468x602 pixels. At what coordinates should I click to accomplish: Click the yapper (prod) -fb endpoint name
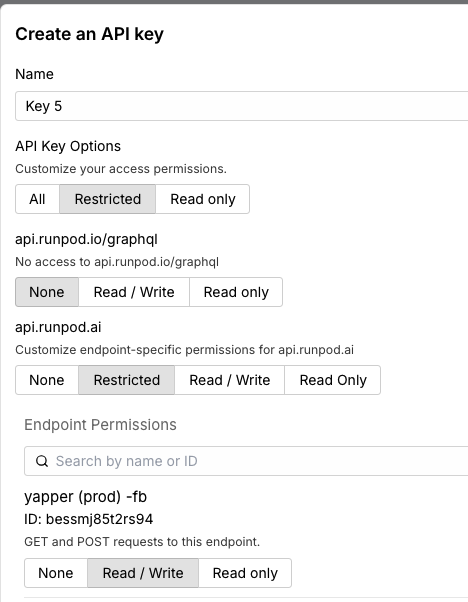(x=85, y=496)
